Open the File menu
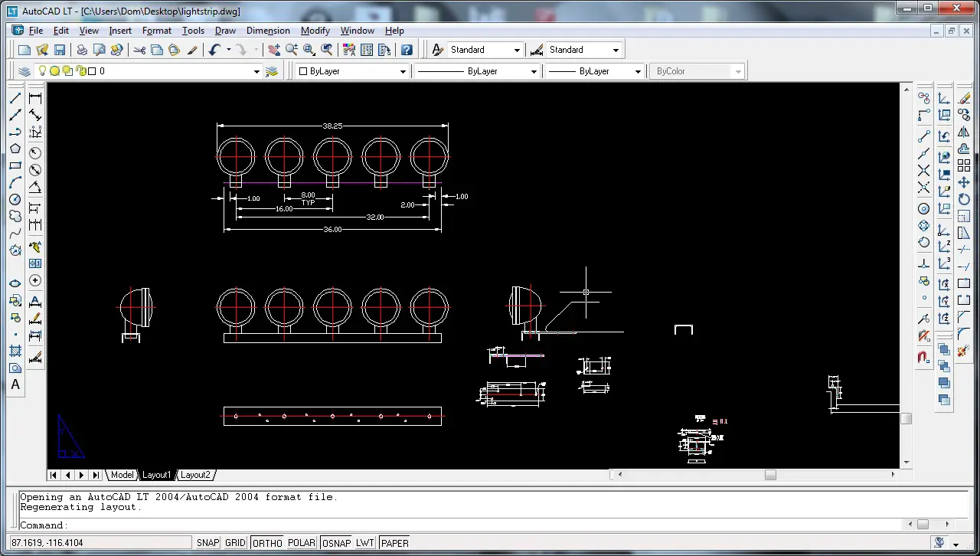The image size is (980, 556). coord(35,31)
